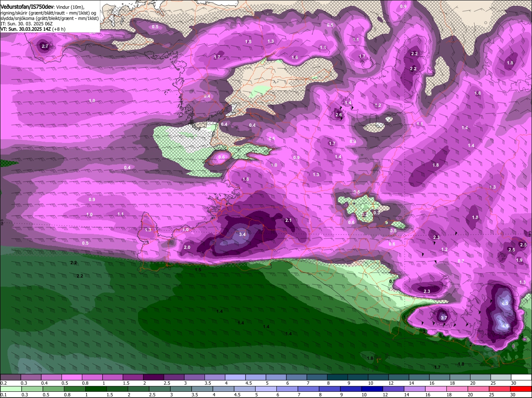
Task: Pick the darkest green swatch above rain label 1
Action: coord(96,389)
